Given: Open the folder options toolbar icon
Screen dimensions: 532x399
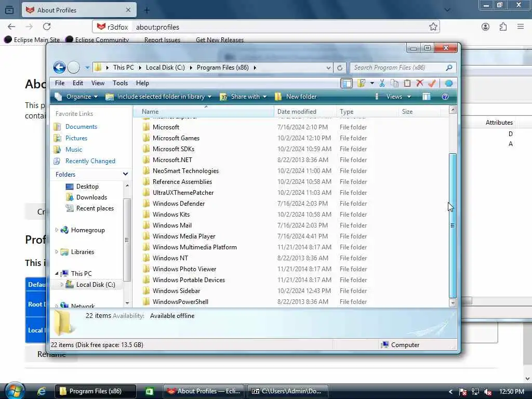Looking at the screenshot, I should pos(362,83).
